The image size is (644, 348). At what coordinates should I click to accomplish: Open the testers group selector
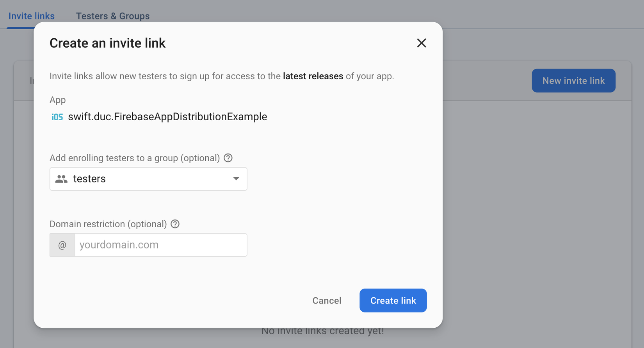(148, 179)
